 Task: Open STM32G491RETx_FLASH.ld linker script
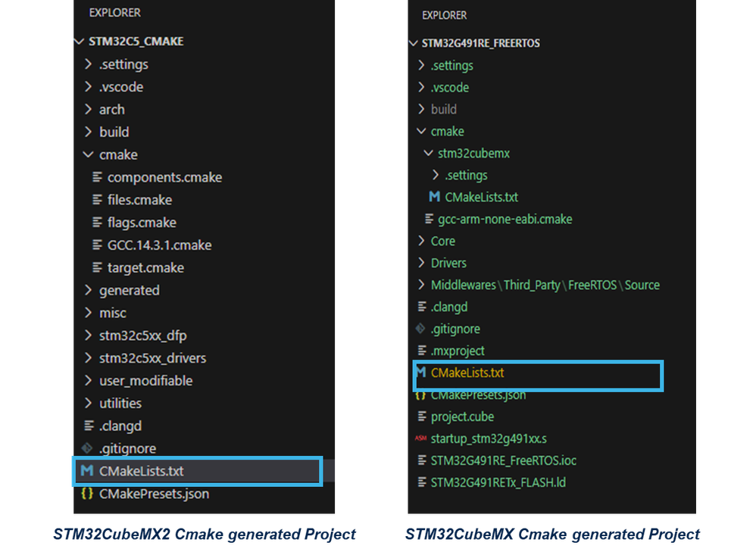click(x=498, y=482)
